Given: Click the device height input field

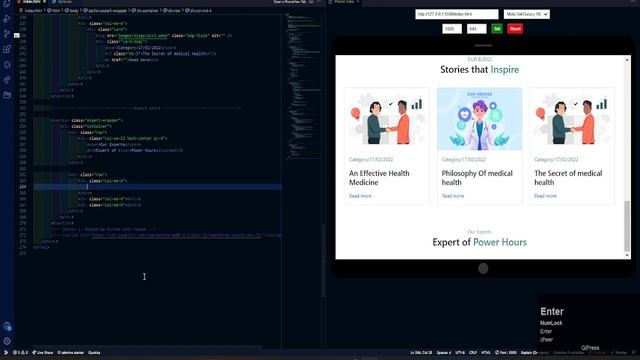Looking at the screenshot, I should pyautogui.click(x=477, y=29).
